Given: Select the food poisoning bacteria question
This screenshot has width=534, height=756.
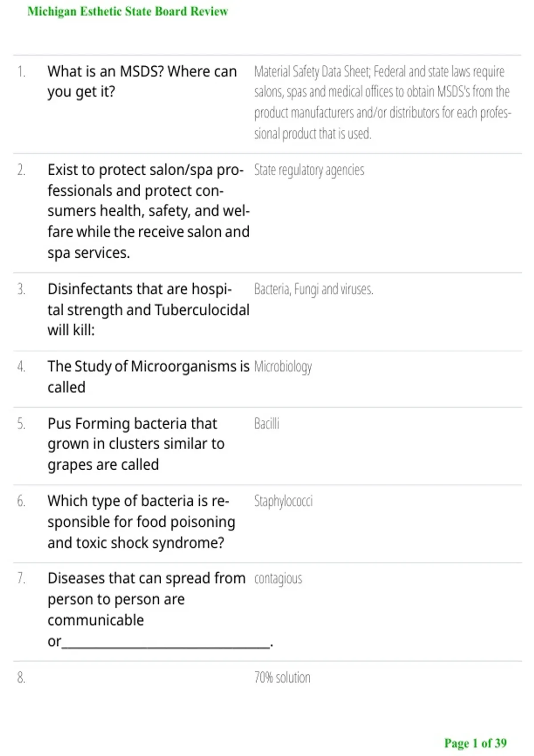Looking at the screenshot, I should coord(141,522).
